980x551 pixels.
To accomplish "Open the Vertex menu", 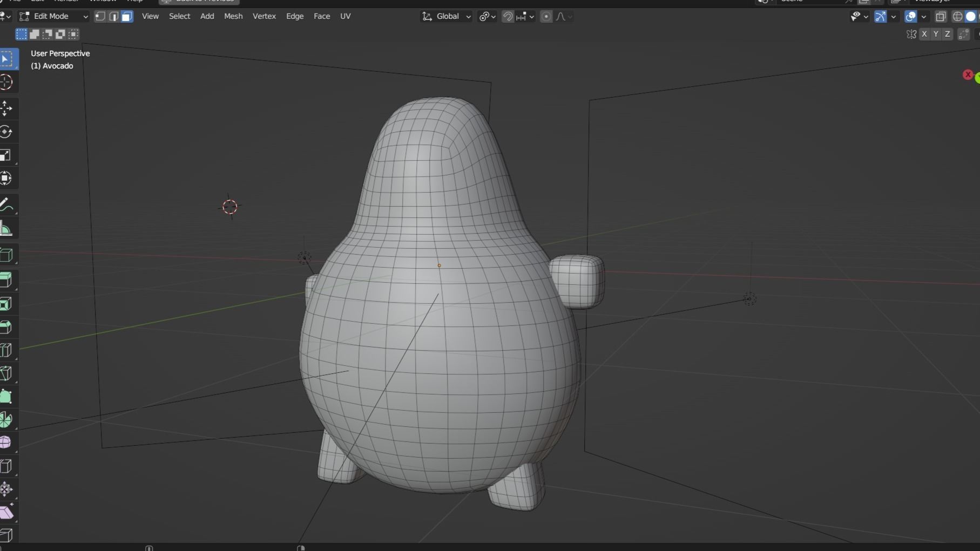I will pos(264,16).
